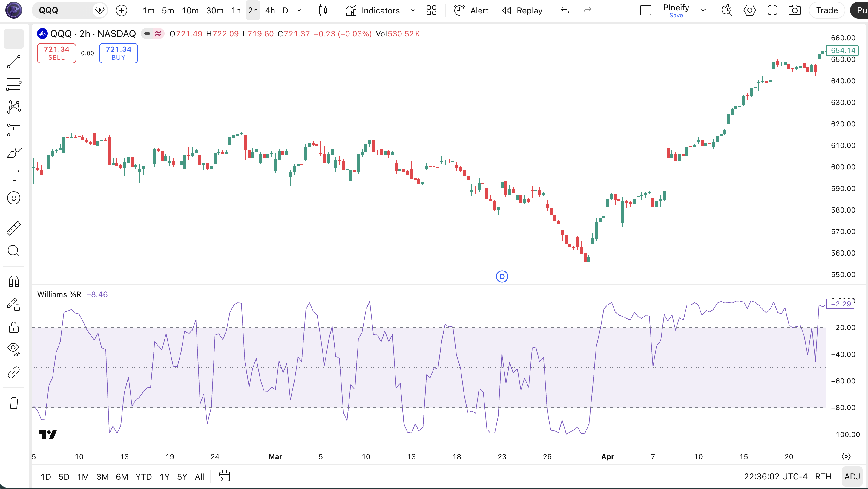Image resolution: width=868 pixels, height=489 pixels.
Task: Switch to 30m timeframe
Action: click(x=215, y=10)
